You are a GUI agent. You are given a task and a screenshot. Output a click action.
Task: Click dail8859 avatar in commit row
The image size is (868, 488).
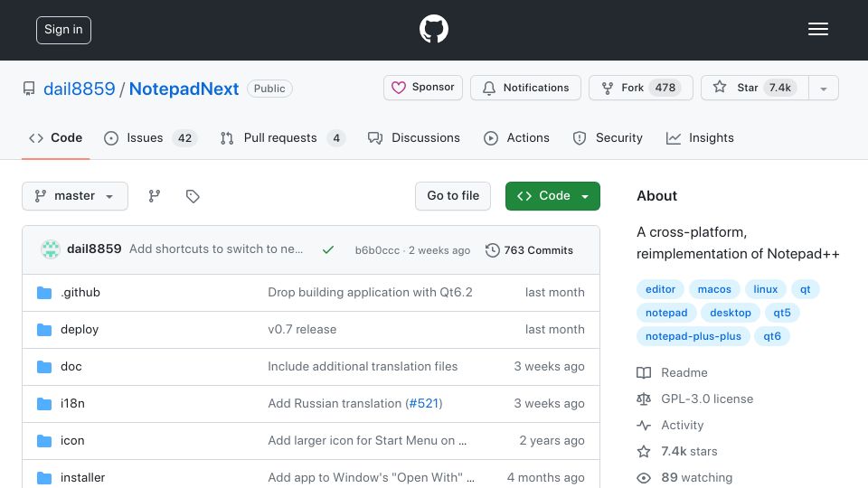click(x=51, y=249)
